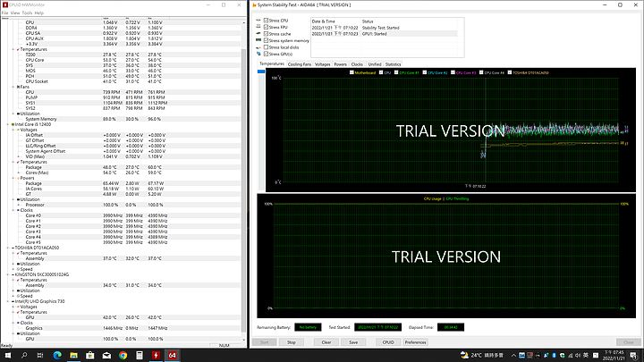The height and width of the screenshot is (362, 644).
Task: Click the elapsed time display field
Action: (x=451, y=327)
